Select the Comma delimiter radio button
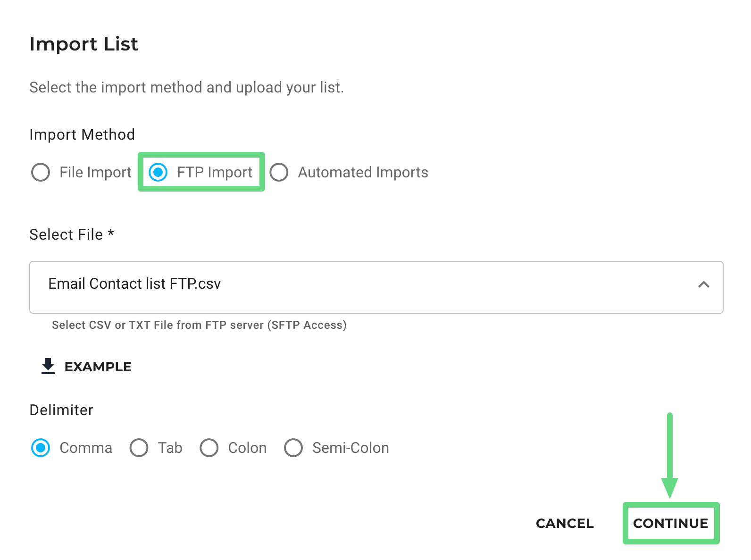 coord(41,448)
